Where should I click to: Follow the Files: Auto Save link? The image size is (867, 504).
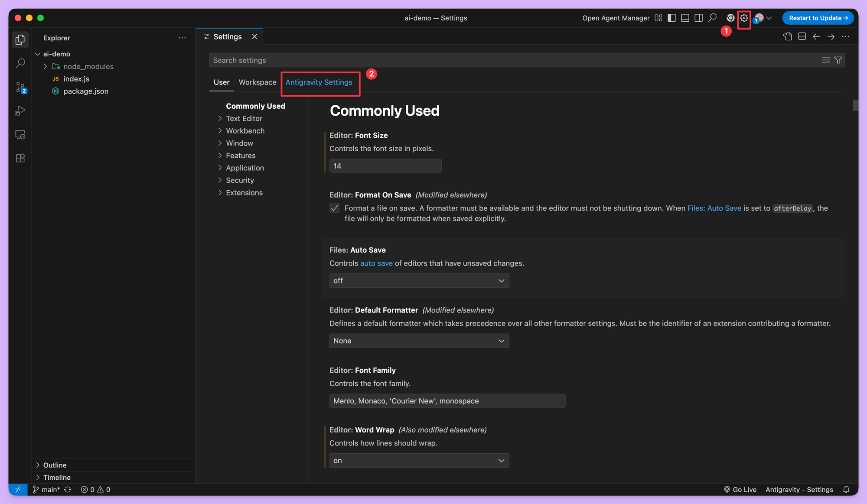tap(714, 208)
